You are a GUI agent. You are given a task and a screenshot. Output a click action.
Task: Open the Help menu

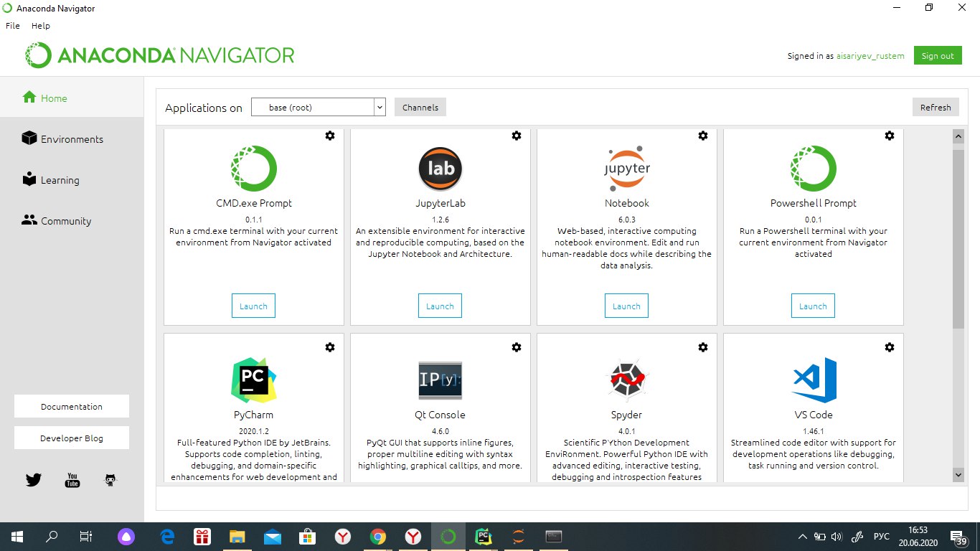tap(41, 25)
